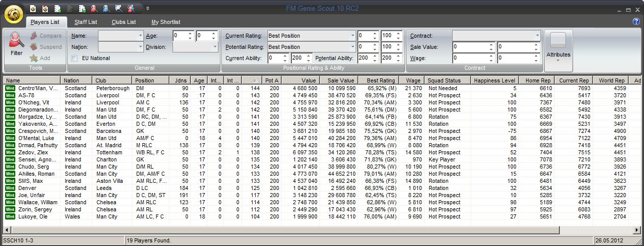Click the blue staff search toolbar icon
Image resolution: width=644 pixels, height=246 pixels.
pos(106,8)
